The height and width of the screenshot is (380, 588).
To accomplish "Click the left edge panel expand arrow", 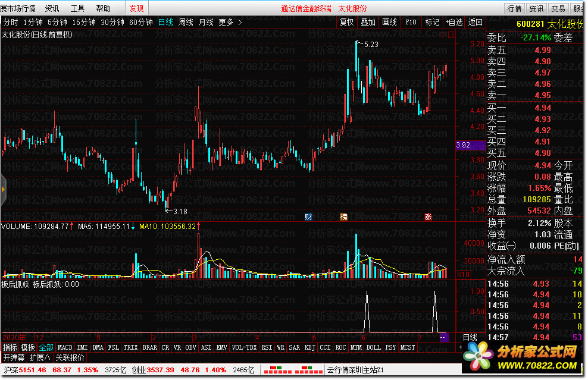I will click(4, 190).
